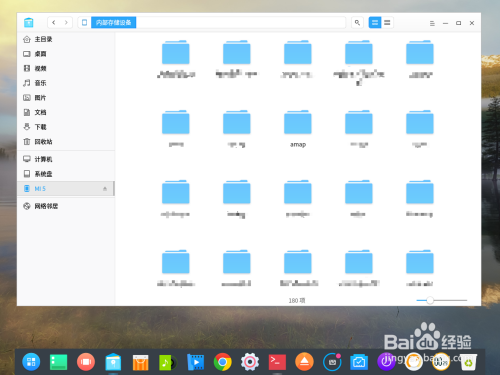The image size is (500, 375).
Task: Open 计算机 in the sidebar
Action: coord(66,159)
